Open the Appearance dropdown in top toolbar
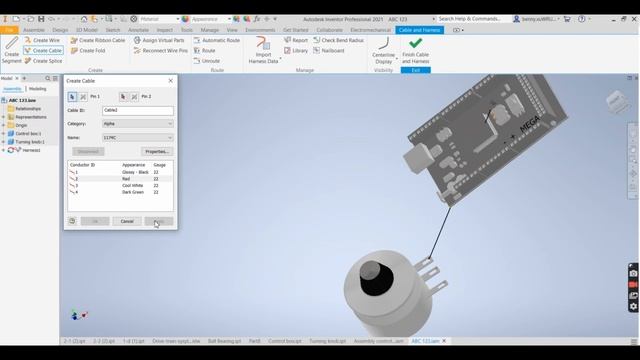 tap(210, 19)
